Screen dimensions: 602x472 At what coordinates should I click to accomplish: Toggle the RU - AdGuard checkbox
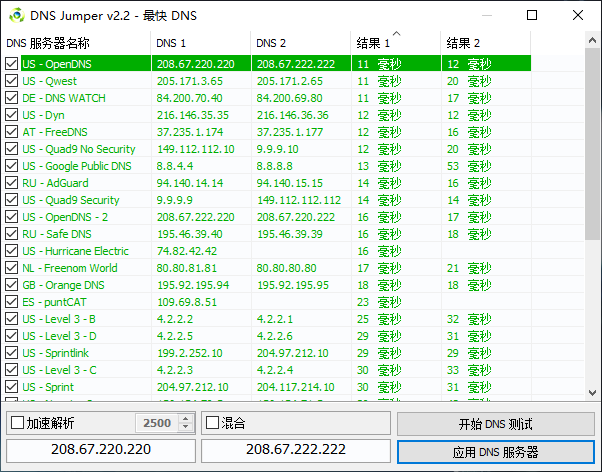(x=12, y=182)
